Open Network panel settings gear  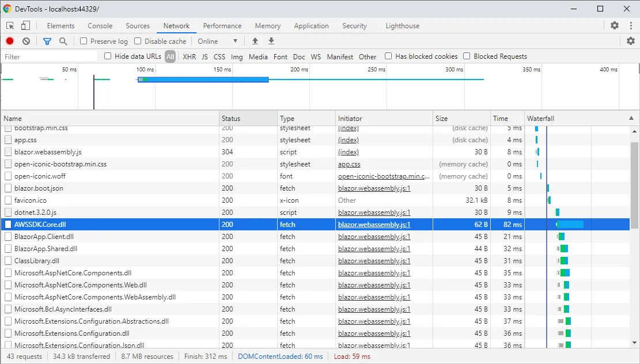[x=631, y=41]
